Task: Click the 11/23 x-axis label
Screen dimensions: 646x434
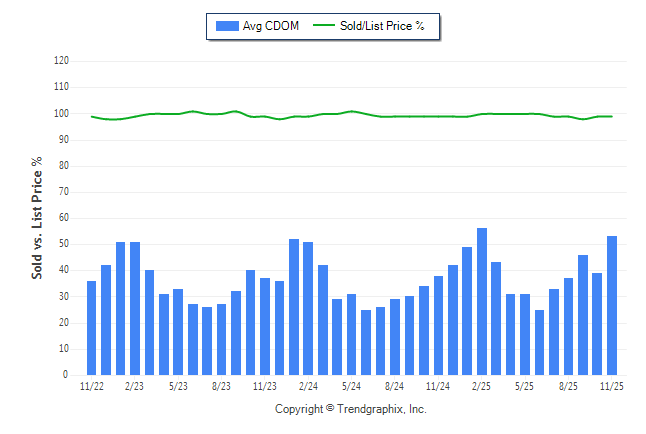Action: pyautogui.click(x=265, y=385)
